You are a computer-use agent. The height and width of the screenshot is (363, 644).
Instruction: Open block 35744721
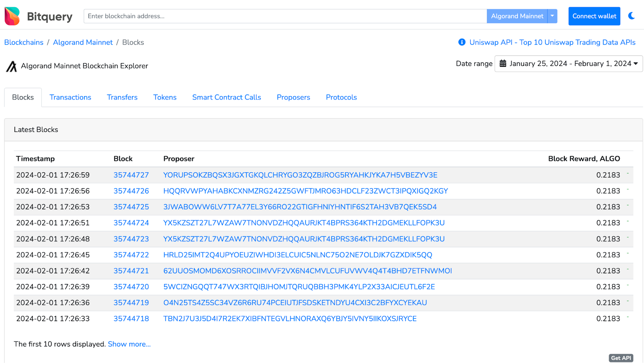coord(131,271)
